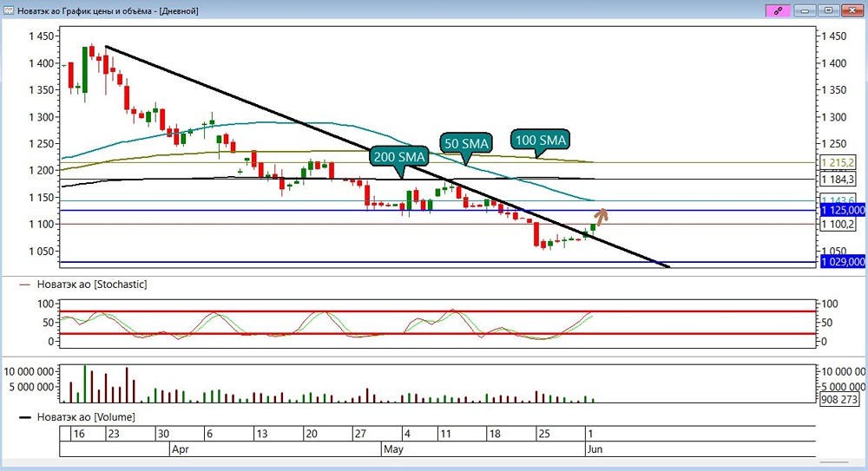Select the 100 SMA callout label
Image resolution: width=868 pixels, height=471 pixels.
coord(540,140)
